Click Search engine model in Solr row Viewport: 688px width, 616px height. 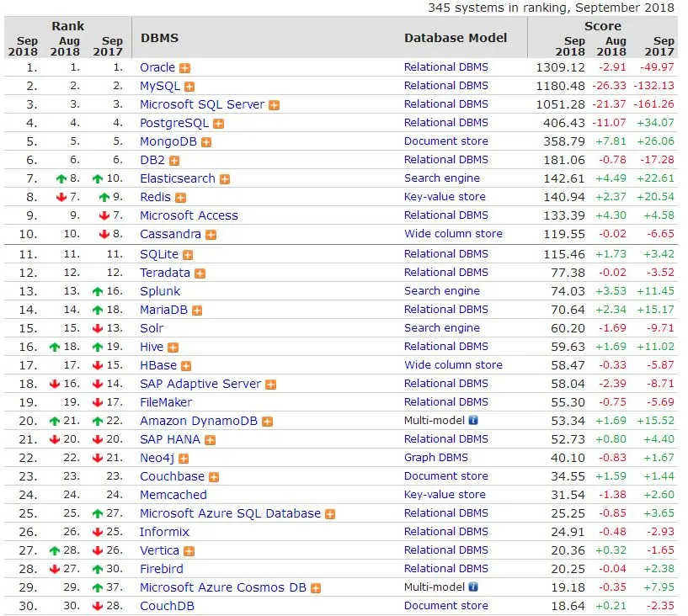pyautogui.click(x=442, y=328)
